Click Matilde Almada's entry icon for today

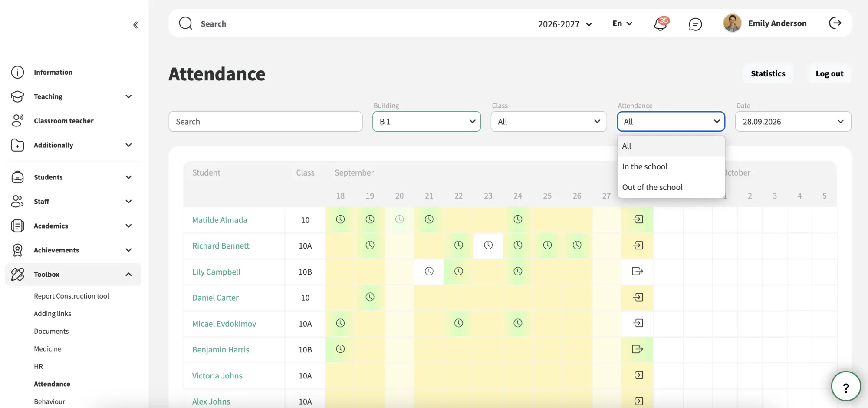pos(638,219)
